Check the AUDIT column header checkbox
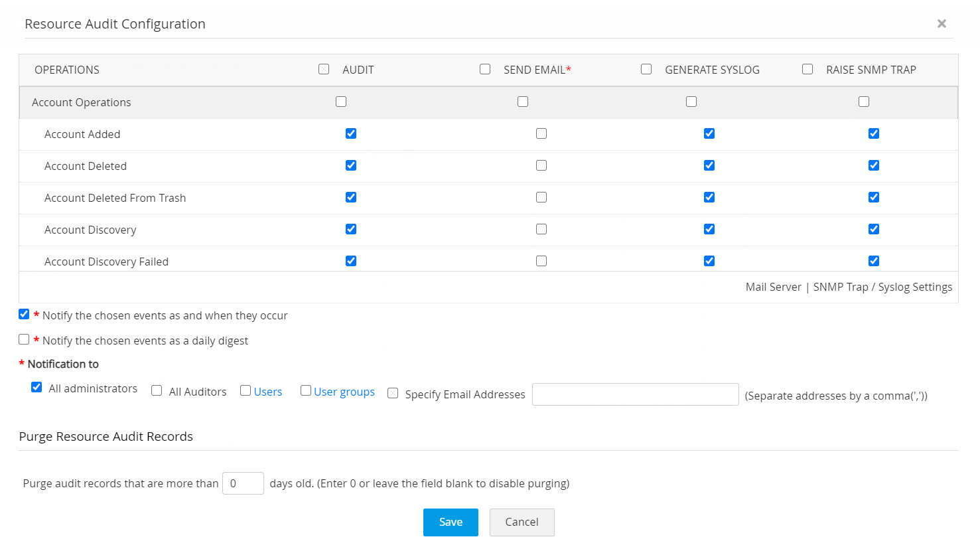 324,69
